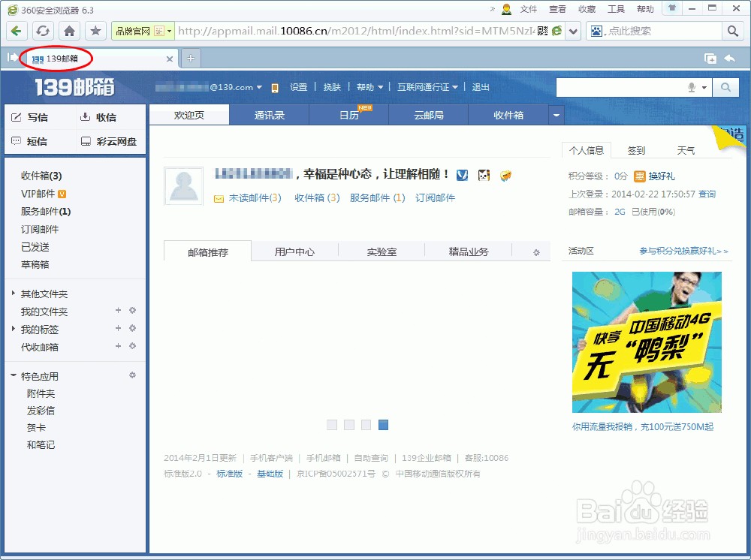Click the 设置 link in header
Image resolution: width=751 pixels, height=560 pixels.
[298, 87]
